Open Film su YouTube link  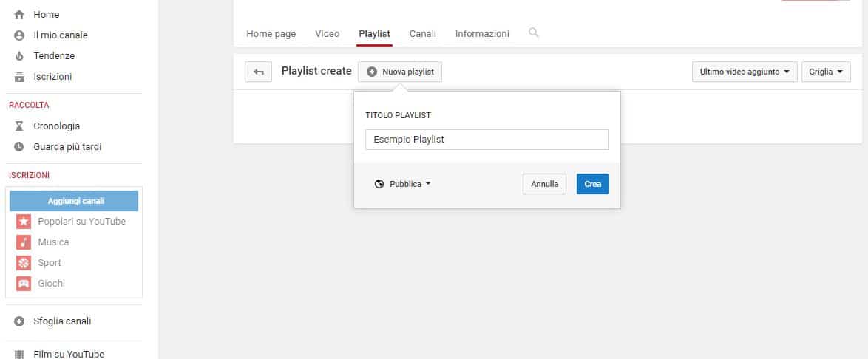(69, 355)
